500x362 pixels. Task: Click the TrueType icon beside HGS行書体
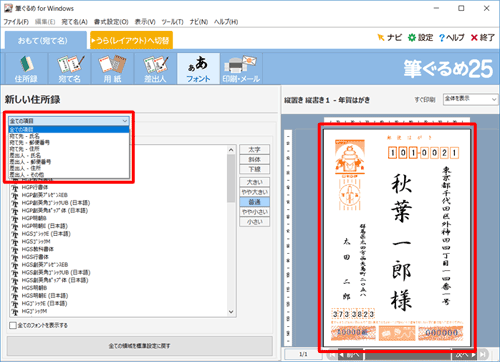15,257
